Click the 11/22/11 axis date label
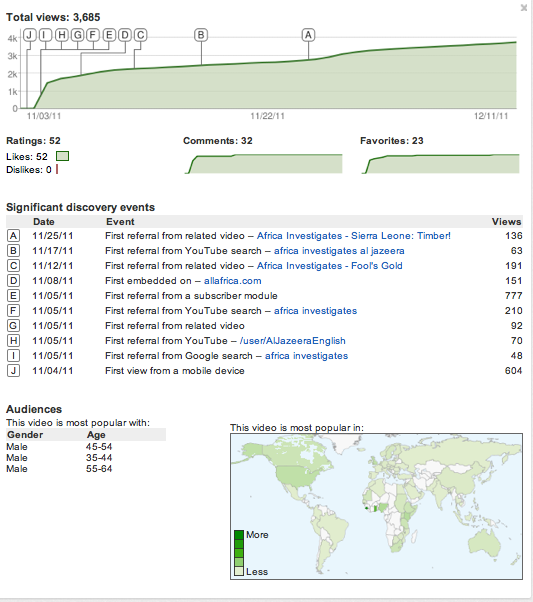 [x=268, y=116]
